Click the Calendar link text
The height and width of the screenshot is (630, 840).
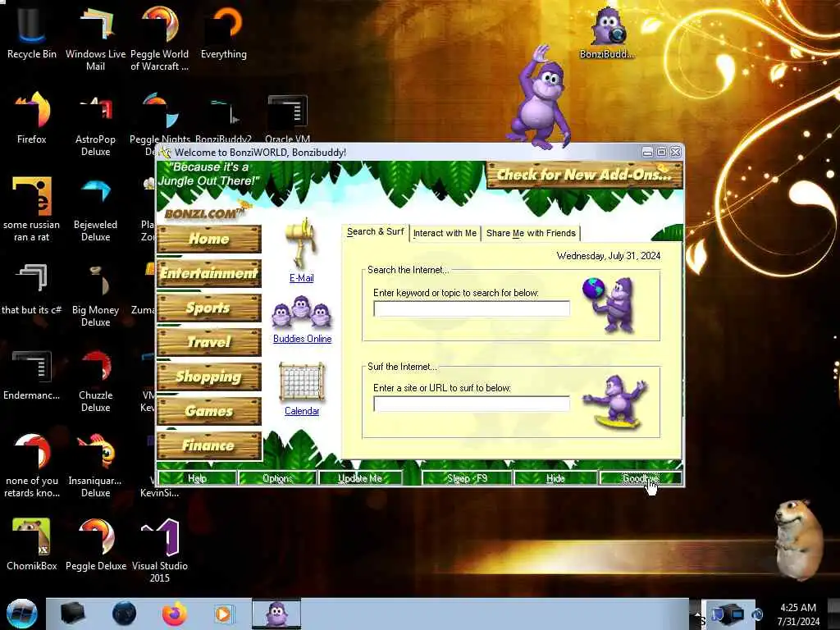pos(302,411)
